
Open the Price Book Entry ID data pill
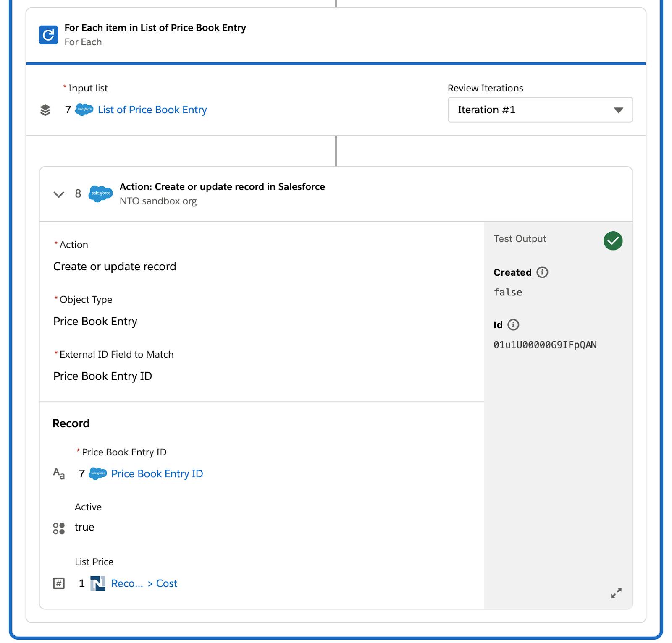tap(157, 473)
